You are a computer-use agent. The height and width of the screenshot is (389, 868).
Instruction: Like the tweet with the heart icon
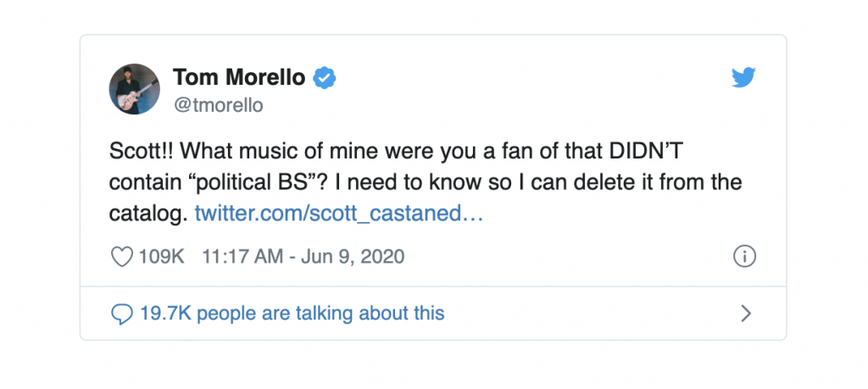tap(123, 256)
